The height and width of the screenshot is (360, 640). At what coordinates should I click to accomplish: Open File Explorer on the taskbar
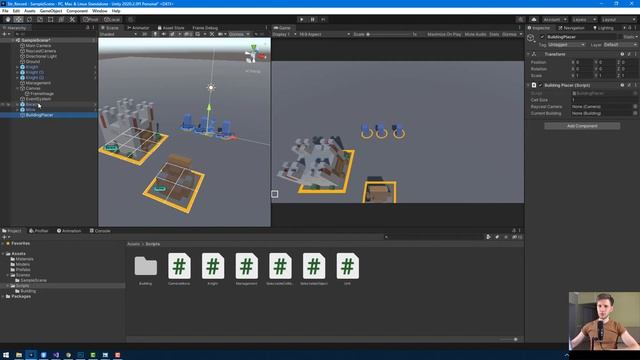tap(19, 355)
